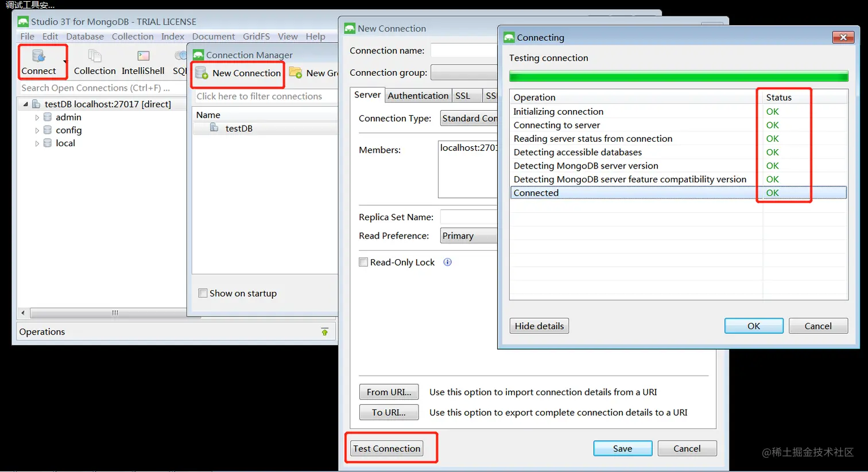
Task: Click the From URI... button
Action: (389, 392)
